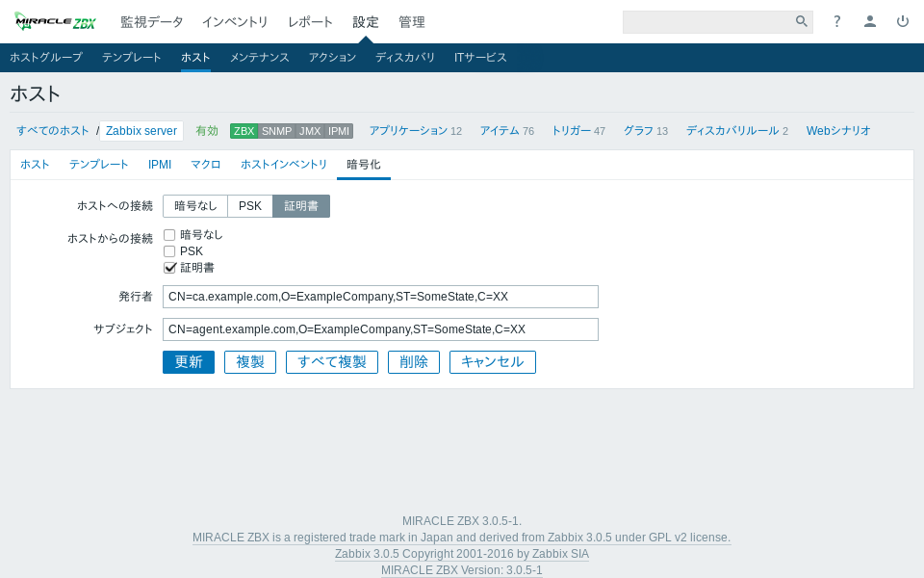Open the 監視データ menu

pyautogui.click(x=151, y=22)
